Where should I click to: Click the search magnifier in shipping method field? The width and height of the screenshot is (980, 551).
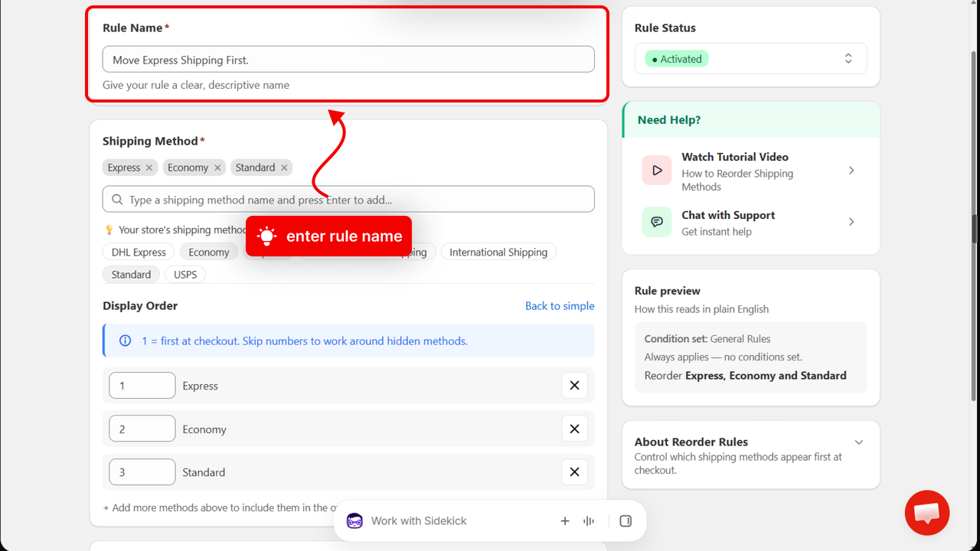pyautogui.click(x=117, y=200)
